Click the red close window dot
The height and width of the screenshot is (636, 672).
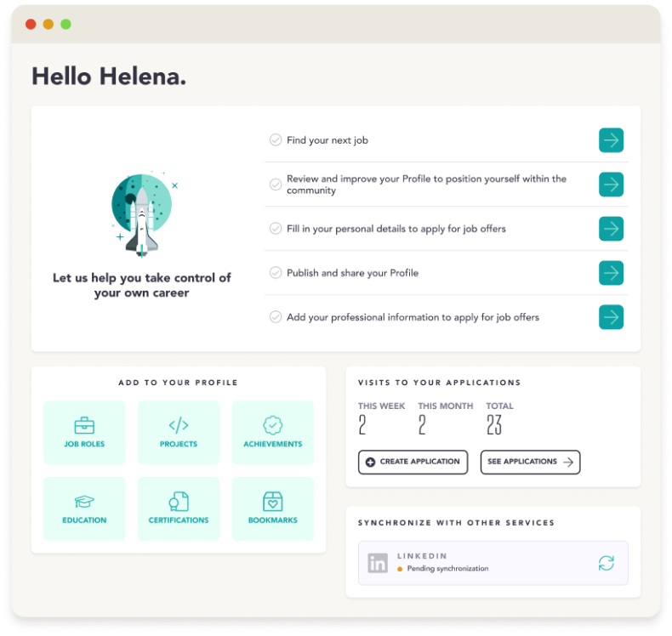(x=31, y=24)
